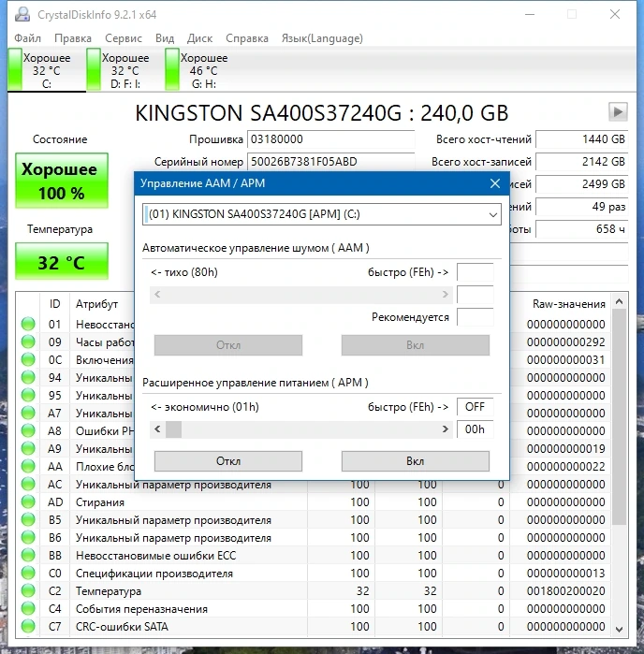The width and height of the screenshot is (644, 654).
Task: Click status circle for attribute B5
Action: pos(28,519)
